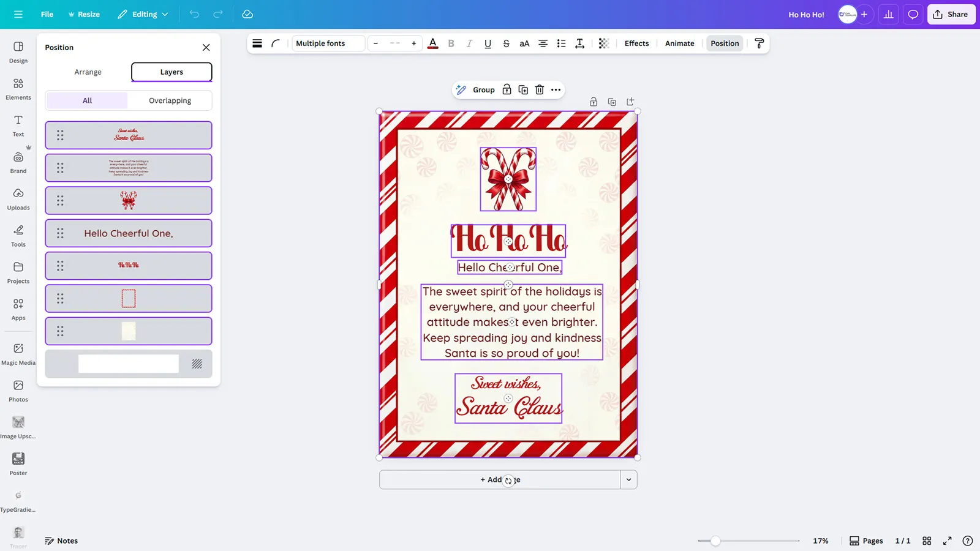Screen dimensions: 980x551
Task: Open the Multiple fonts dropdown
Action: pos(328,43)
